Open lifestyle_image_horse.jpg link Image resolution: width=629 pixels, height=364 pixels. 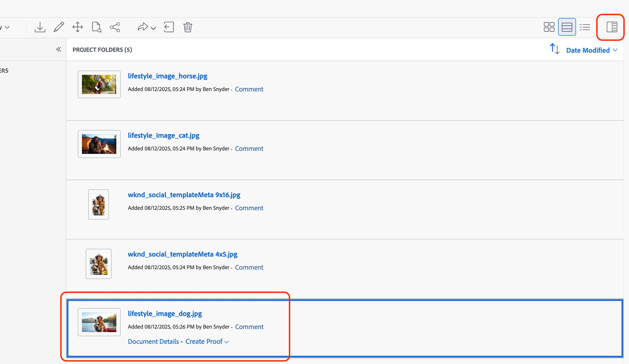(167, 76)
